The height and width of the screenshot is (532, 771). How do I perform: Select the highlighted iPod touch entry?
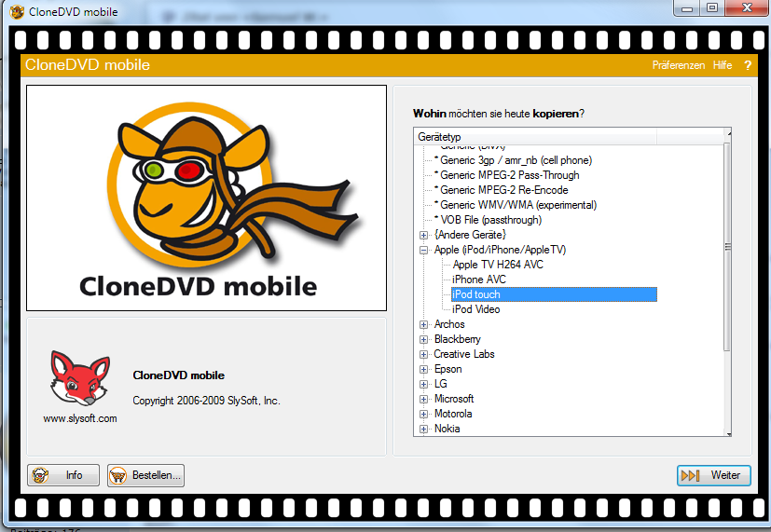point(554,294)
